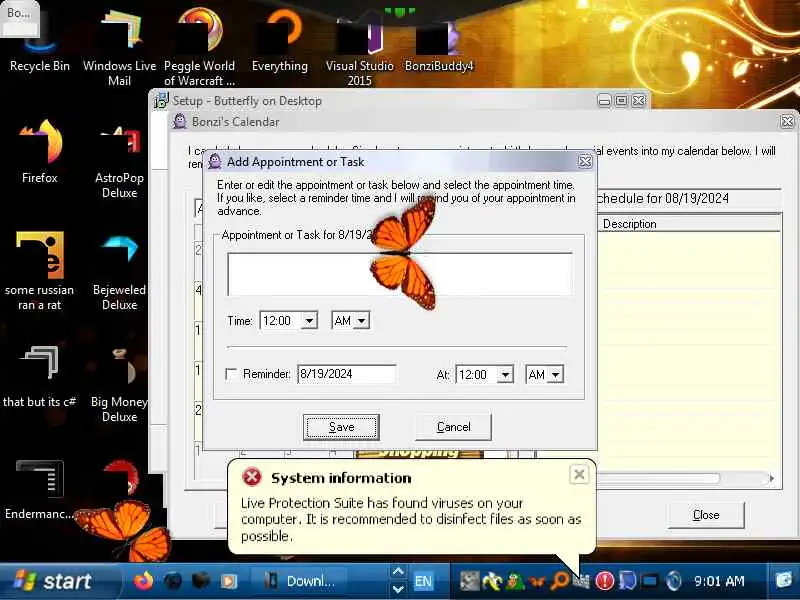
Task: Click the appointment description text box
Action: click(400, 274)
